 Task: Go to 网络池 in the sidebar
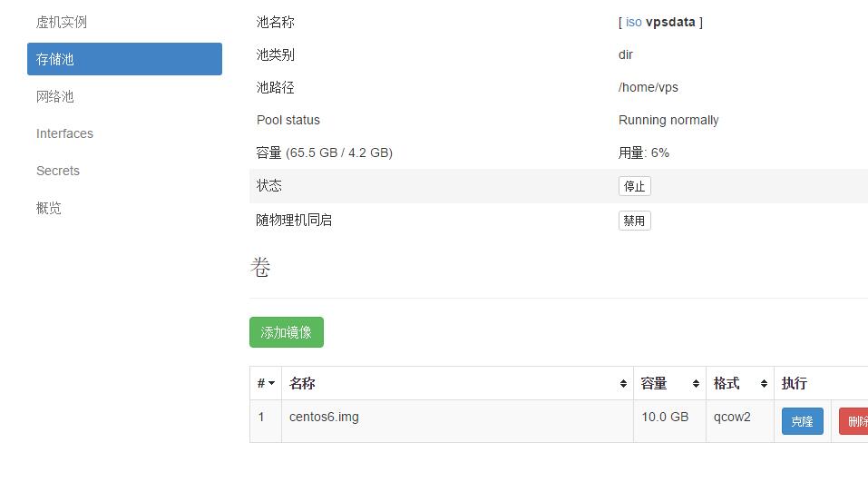[x=55, y=96]
